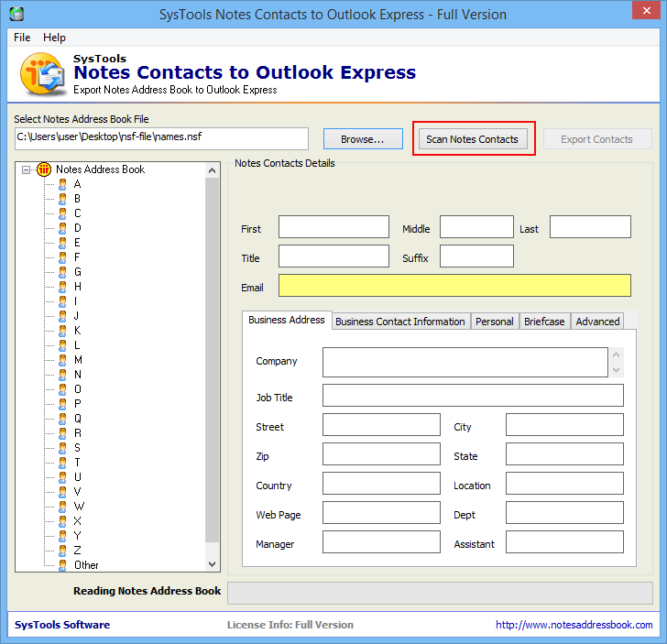Click the Browse... button
667x644 pixels.
pyautogui.click(x=363, y=139)
